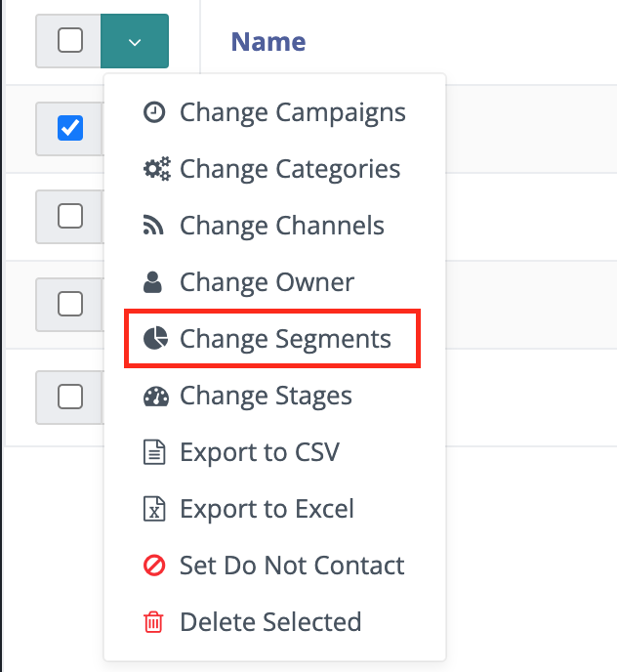Toggle the select-all checkbox in the header
Viewport: 617px width, 672px height.
[70, 41]
